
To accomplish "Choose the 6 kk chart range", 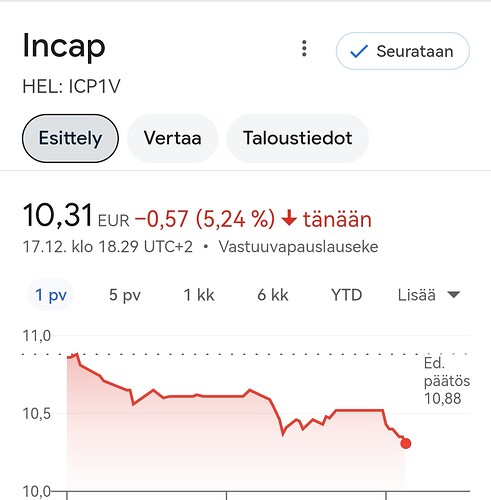I will (273, 295).
